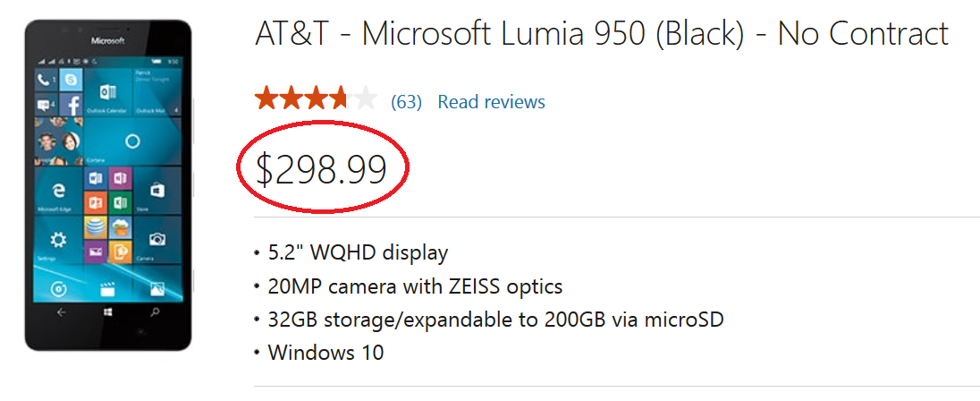980x401 pixels.
Task: Tap the AT&T globe tile
Action: coord(96,227)
